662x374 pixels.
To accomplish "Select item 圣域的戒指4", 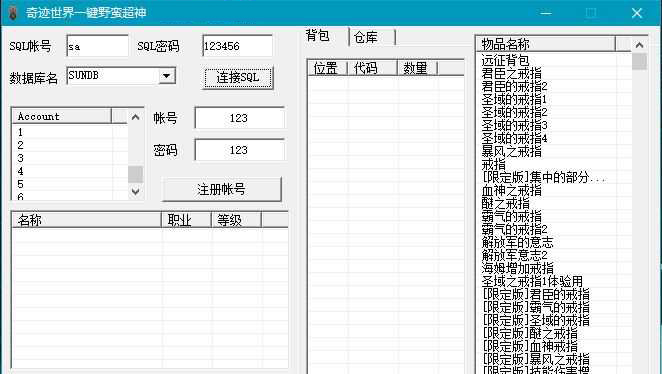I will [x=514, y=138].
